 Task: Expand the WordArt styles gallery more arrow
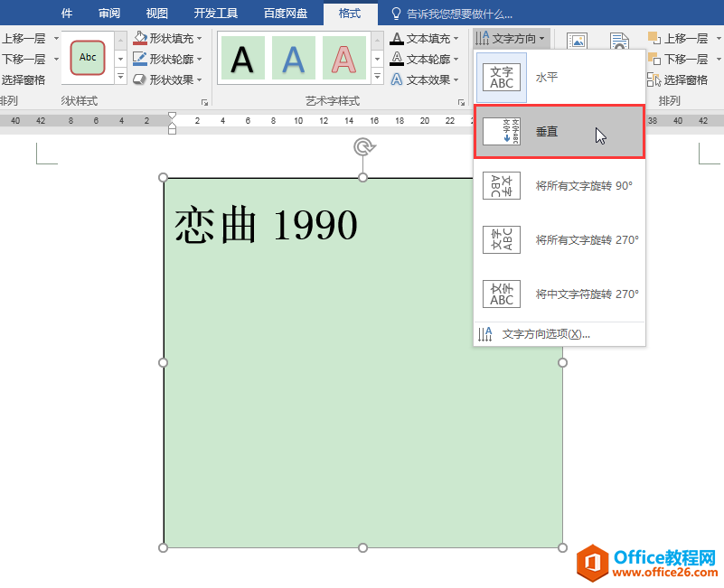pos(377,76)
